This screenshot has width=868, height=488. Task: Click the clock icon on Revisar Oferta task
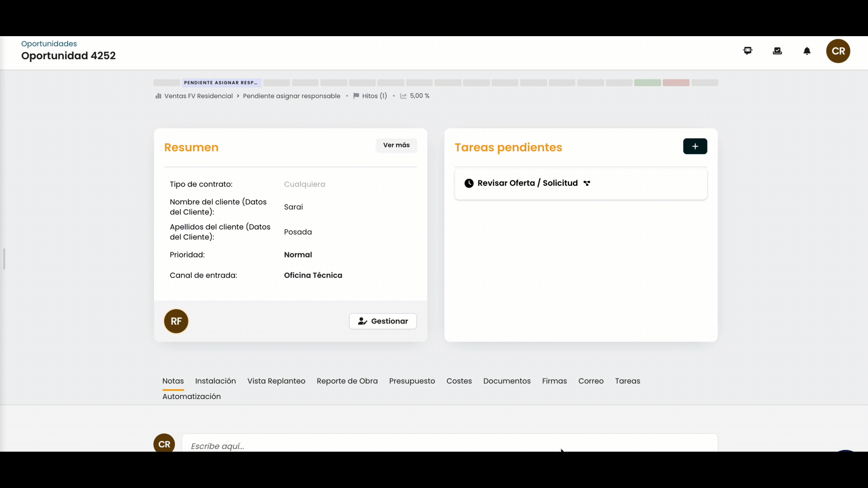click(x=469, y=183)
